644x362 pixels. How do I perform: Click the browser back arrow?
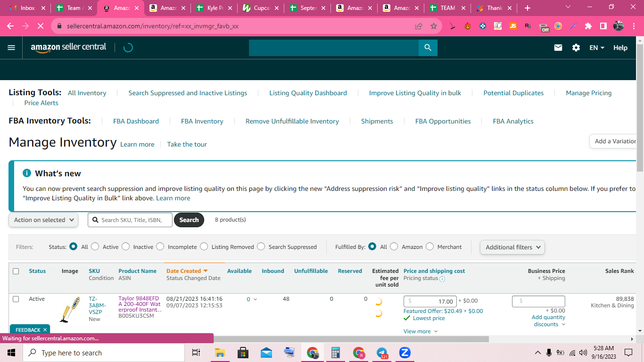coord(10,26)
